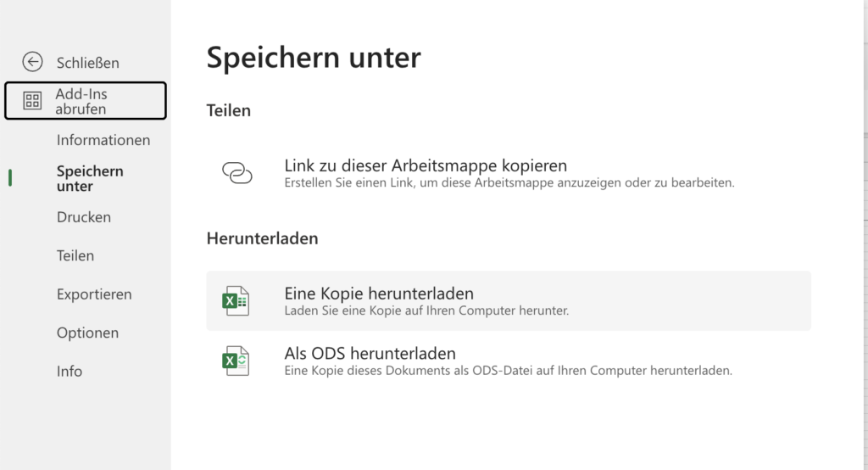Click the ODS file icon
Screen dimensions: 868x470
point(236,361)
